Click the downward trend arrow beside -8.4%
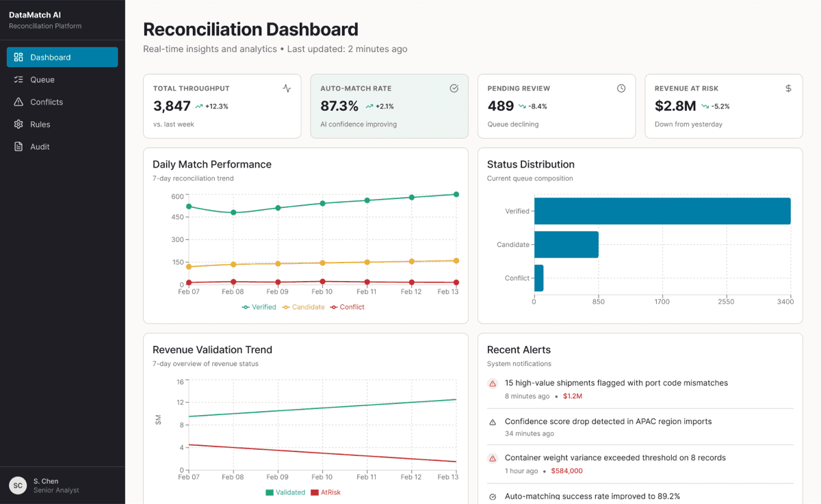 pyautogui.click(x=523, y=107)
